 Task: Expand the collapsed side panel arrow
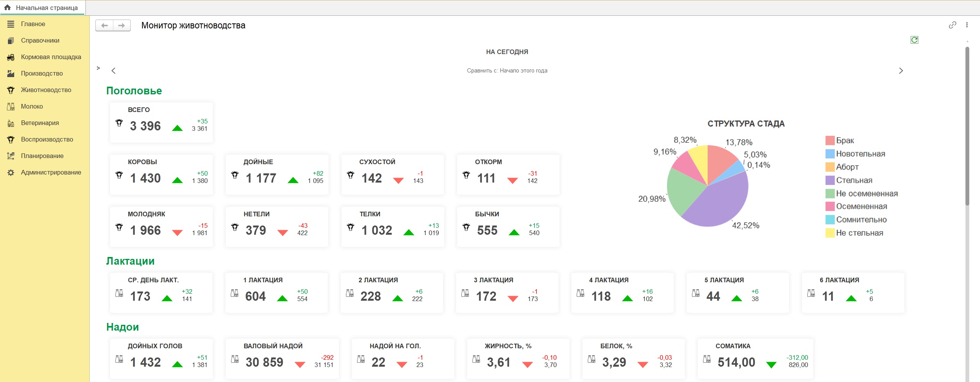tap(98, 68)
